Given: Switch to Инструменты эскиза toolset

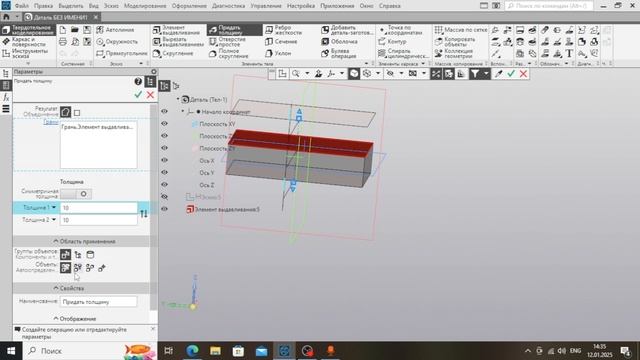Looking at the screenshot, I should coord(25,53).
